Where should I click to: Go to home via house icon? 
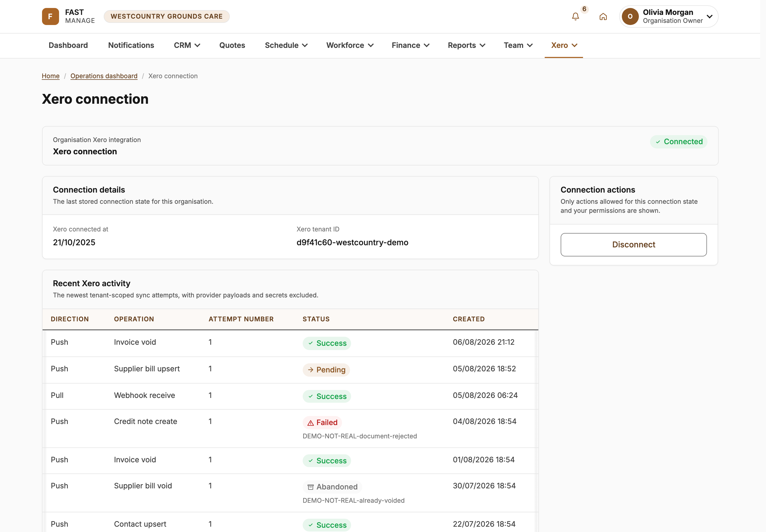click(x=603, y=16)
